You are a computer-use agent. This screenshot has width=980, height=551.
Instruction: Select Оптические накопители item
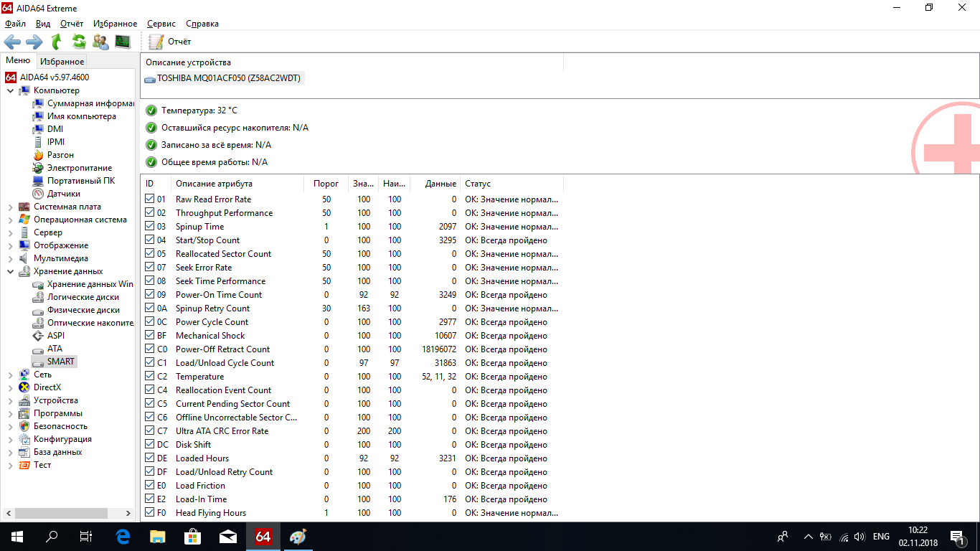pyautogui.click(x=83, y=323)
